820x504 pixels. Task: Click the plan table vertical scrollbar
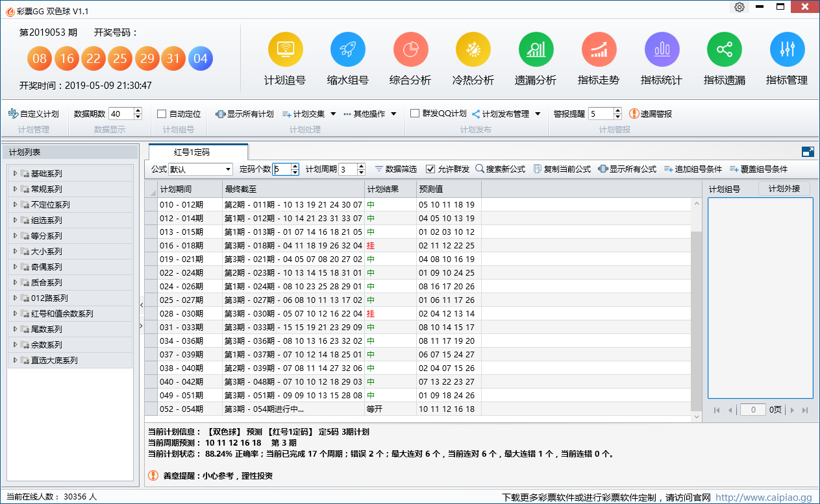(697, 311)
